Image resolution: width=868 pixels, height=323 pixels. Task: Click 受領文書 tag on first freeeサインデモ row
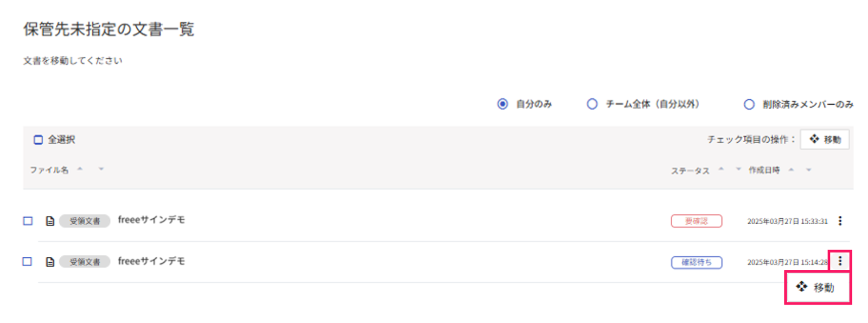[85, 221]
